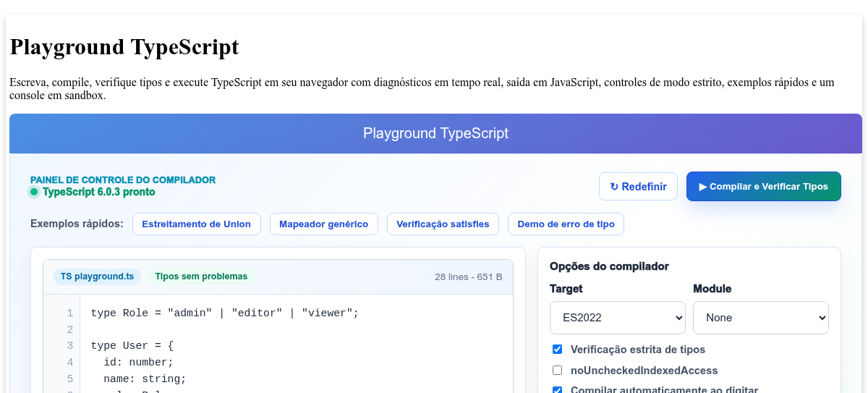Viewport: 868px width, 393px height.
Task: Click the code line 'id: number;'
Action: point(138,362)
